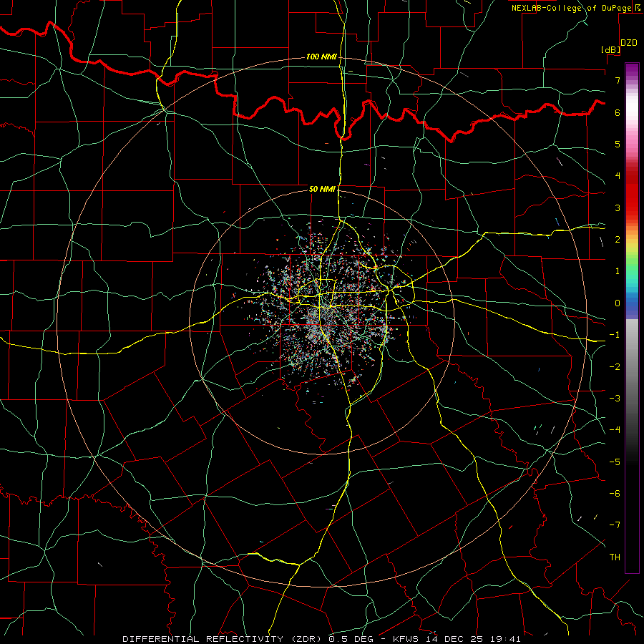Click the -1 value on the color scale
Image resolution: width=644 pixels, height=644 pixels.
pyautogui.click(x=615, y=335)
